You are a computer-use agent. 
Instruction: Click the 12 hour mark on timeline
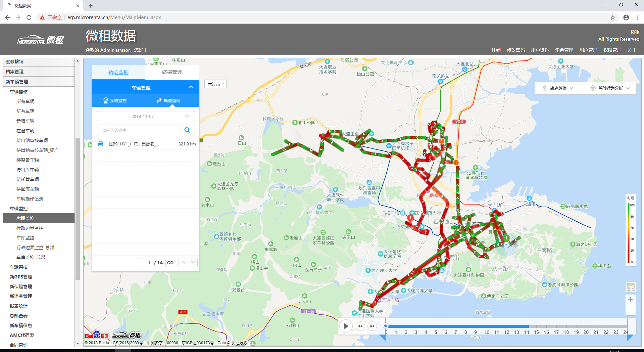pyautogui.click(x=506, y=332)
